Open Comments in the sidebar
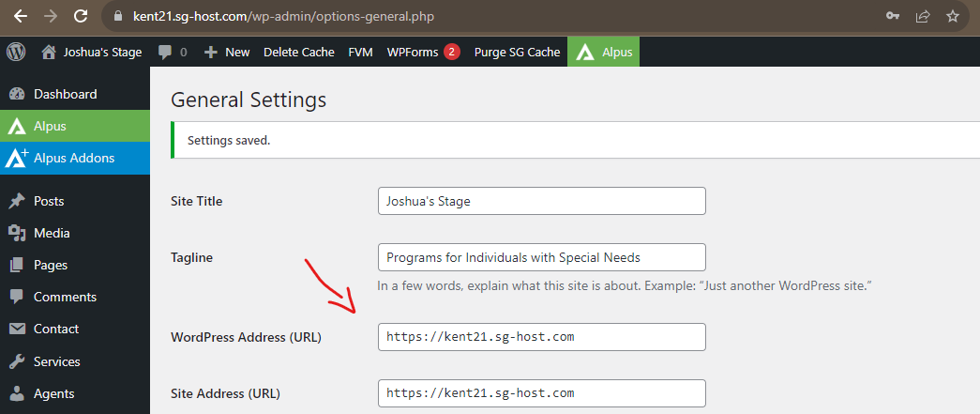The image size is (980, 414). coord(65,297)
